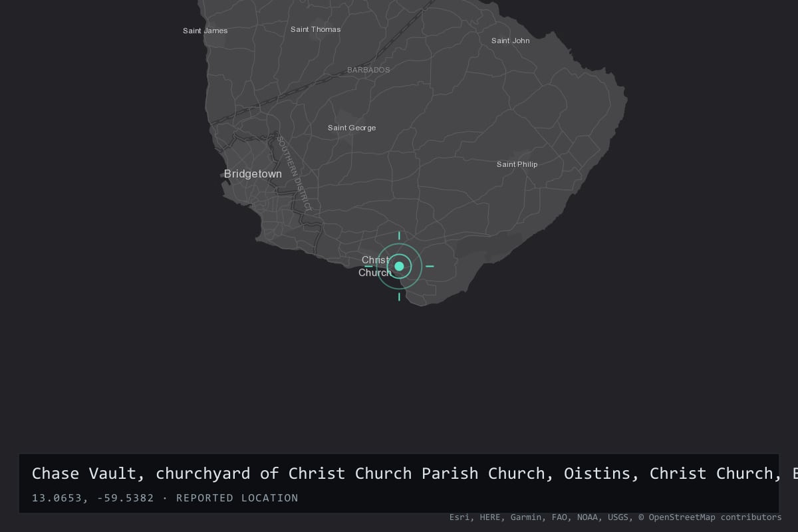Click the Saint George parish label
This screenshot has width=798, height=532.
tap(352, 128)
